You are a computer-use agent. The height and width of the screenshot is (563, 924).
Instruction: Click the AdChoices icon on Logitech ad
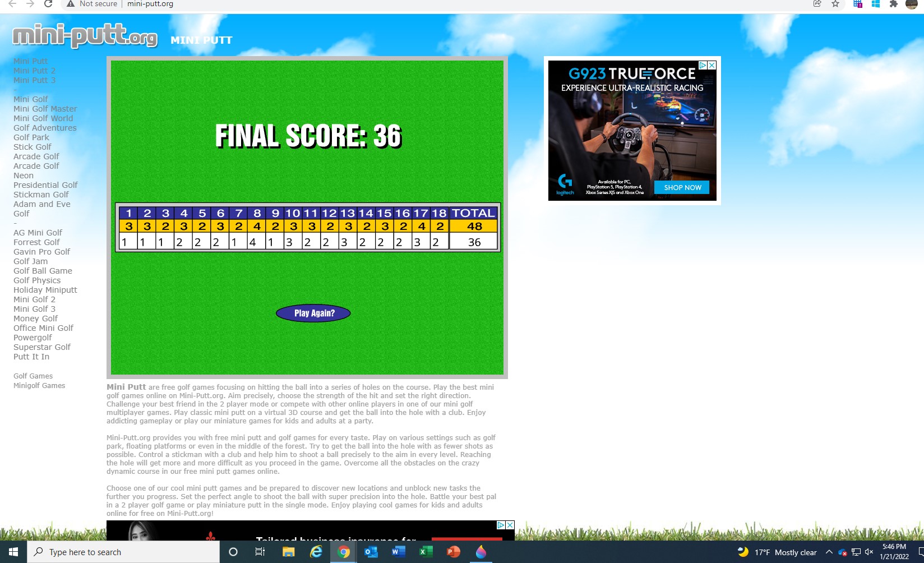click(703, 66)
